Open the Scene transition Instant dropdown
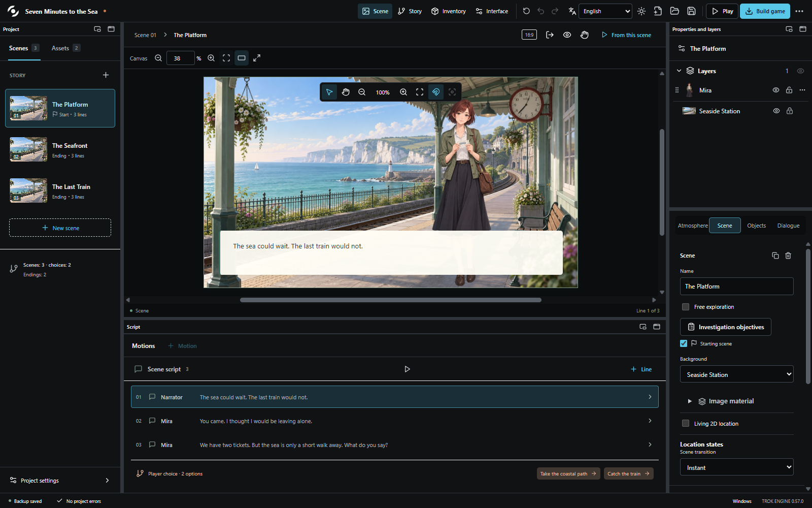The width and height of the screenshot is (812, 508). (736, 467)
